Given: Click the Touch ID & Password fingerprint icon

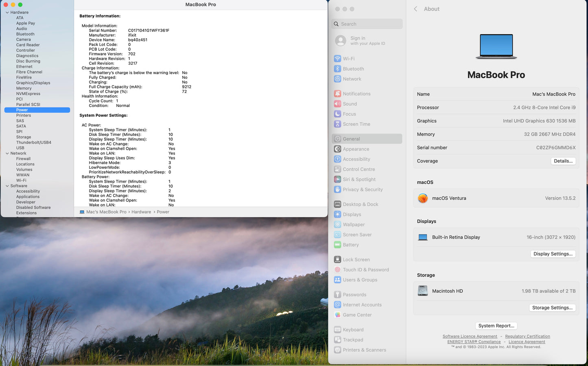Looking at the screenshot, I should [337, 270].
